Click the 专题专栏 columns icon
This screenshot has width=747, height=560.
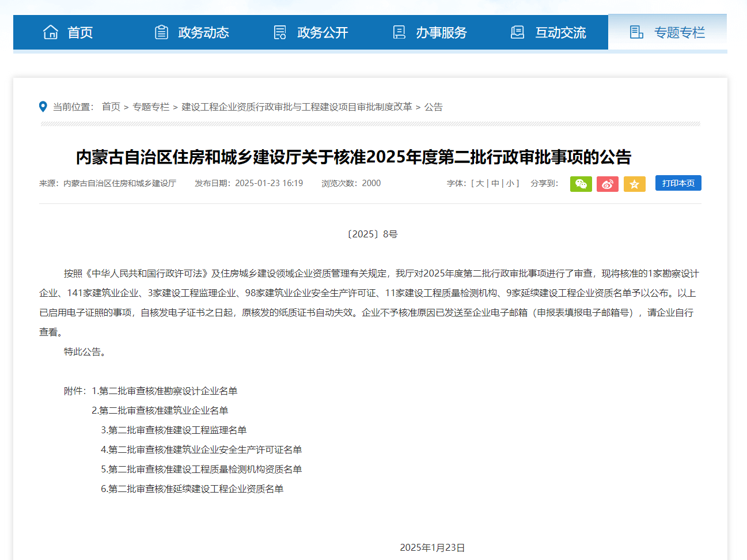coord(636,32)
